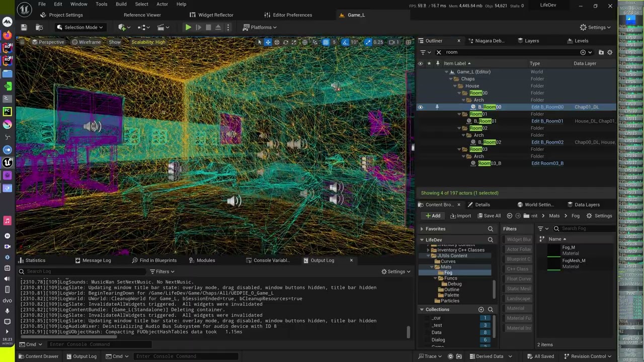Start Play in Editor with green arrow
644x362 pixels.
point(188,27)
